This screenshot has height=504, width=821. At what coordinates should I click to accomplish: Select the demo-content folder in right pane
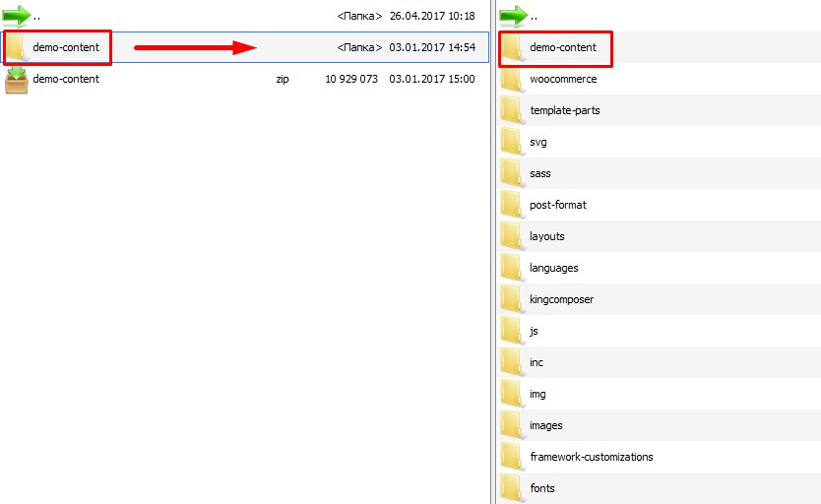coord(562,47)
